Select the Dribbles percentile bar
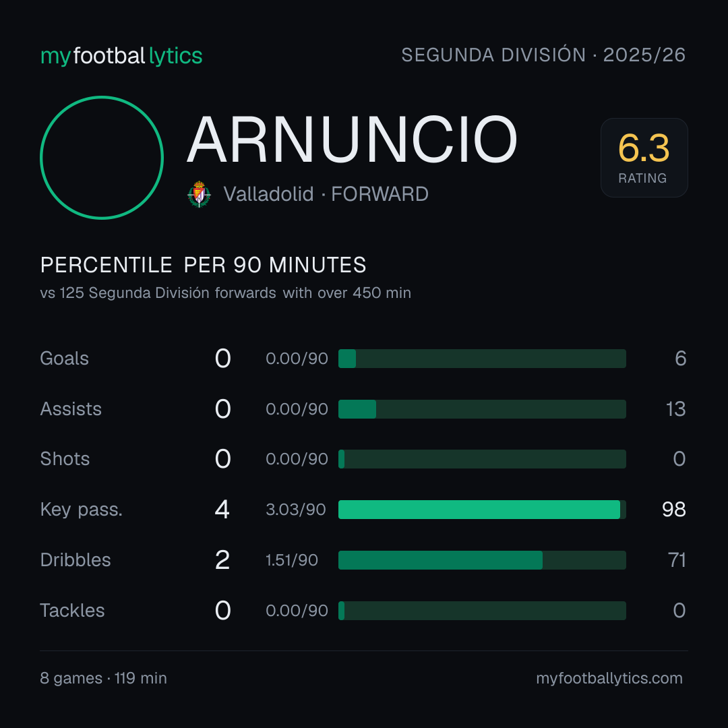Viewport: 728px width, 728px height. coord(482,560)
